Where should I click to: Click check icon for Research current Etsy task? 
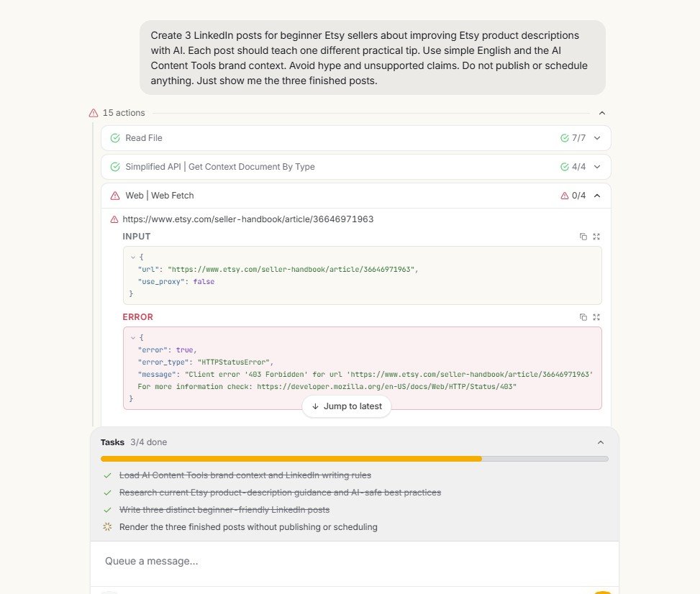[107, 493]
